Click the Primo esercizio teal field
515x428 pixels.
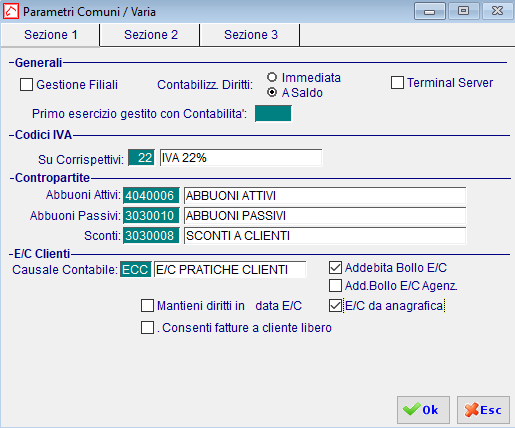(273, 113)
